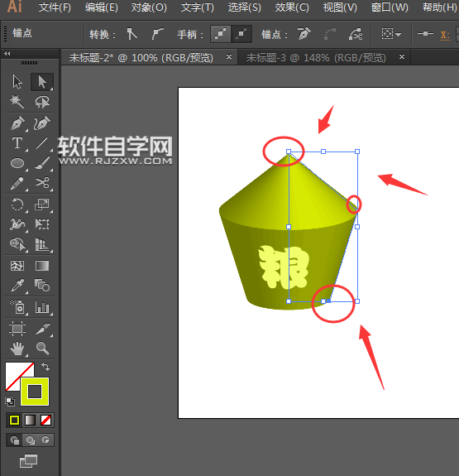Open the 文字(T) menu

pos(197,7)
